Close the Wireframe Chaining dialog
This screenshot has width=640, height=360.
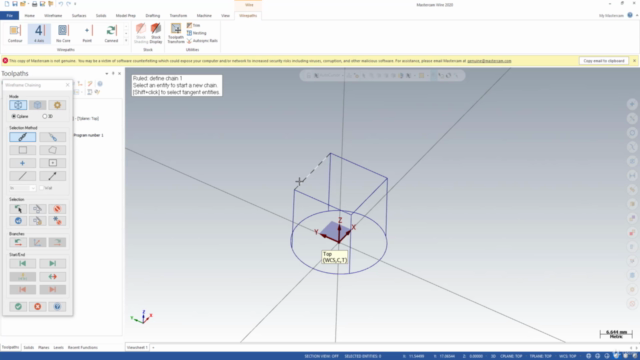pyautogui.click(x=67, y=85)
